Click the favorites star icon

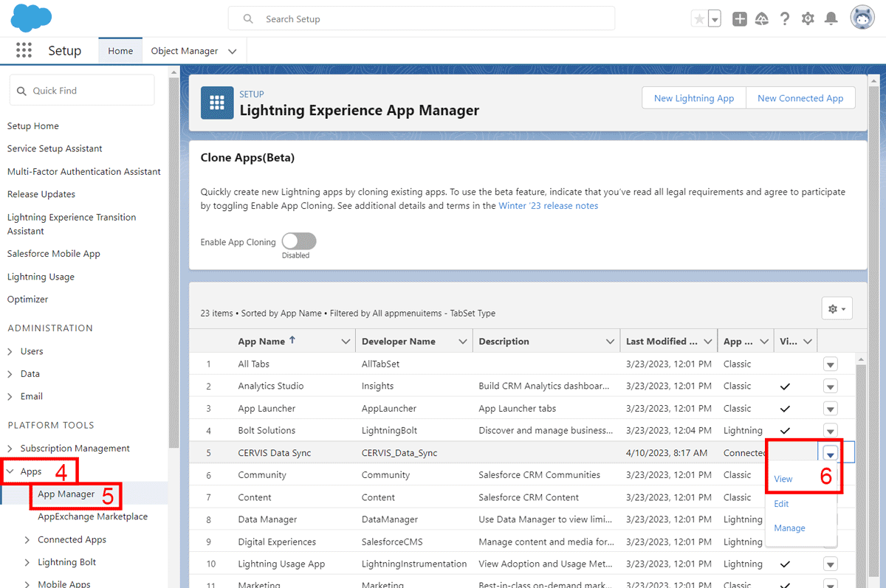click(x=698, y=19)
